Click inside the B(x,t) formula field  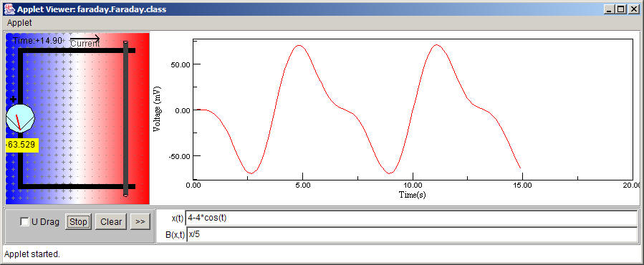click(411, 235)
